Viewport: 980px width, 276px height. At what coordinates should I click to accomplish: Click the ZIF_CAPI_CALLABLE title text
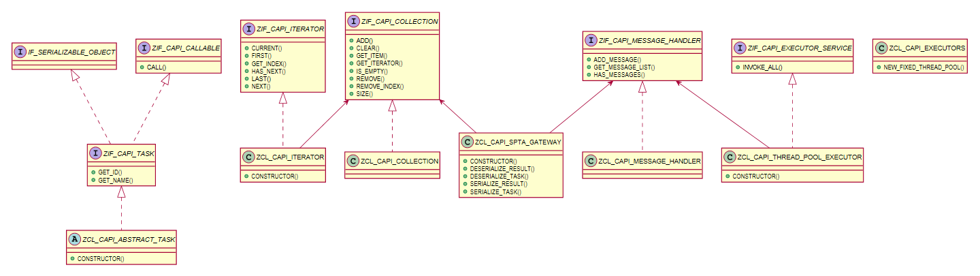pos(185,48)
